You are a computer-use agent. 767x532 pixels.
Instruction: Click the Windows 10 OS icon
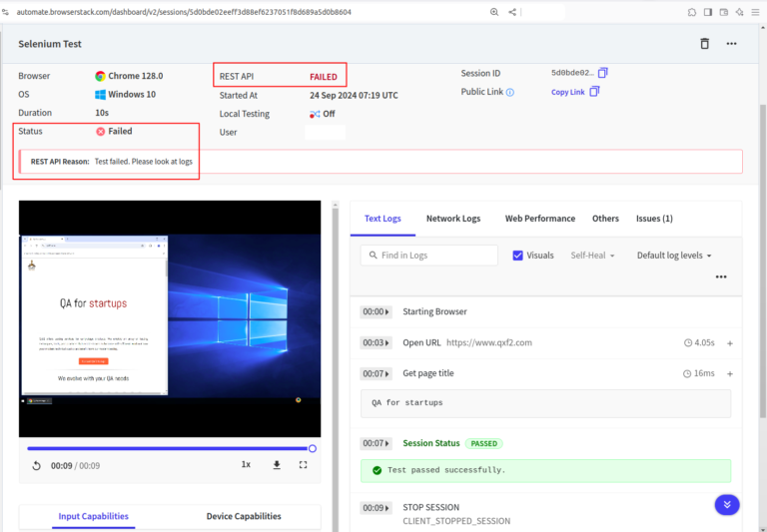(100, 95)
